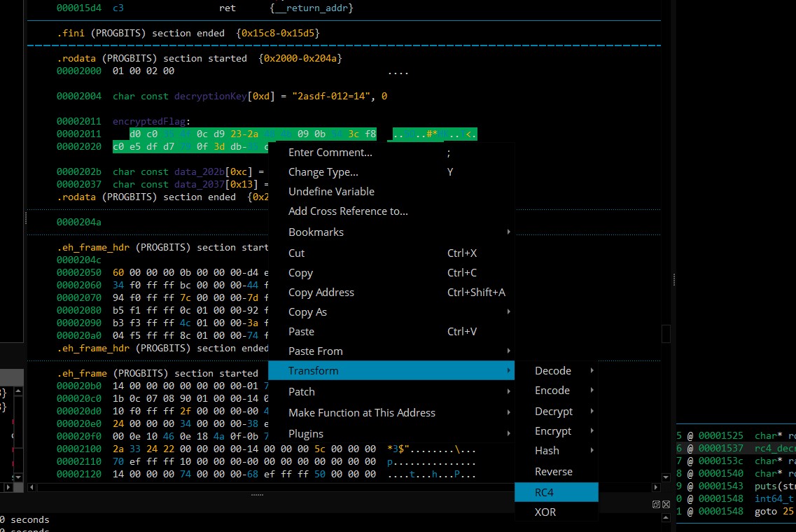796x532 pixels.
Task: Click the decryptionKey variable name
Action: click(x=211, y=96)
